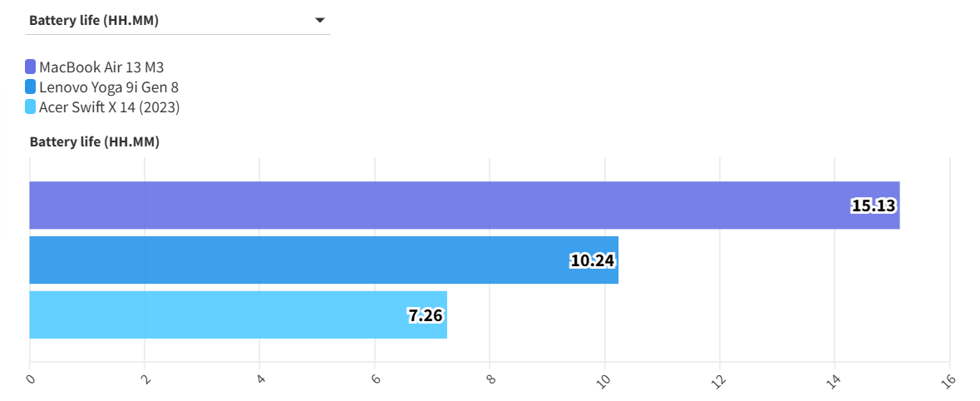Click the 7.26 value label
Viewport: 980px width, 401px height.
click(x=425, y=315)
